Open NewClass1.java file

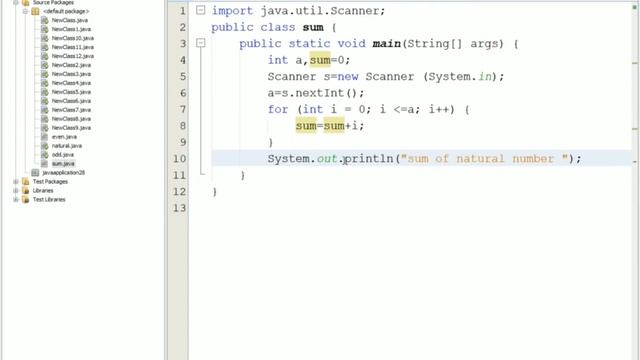tap(71, 29)
